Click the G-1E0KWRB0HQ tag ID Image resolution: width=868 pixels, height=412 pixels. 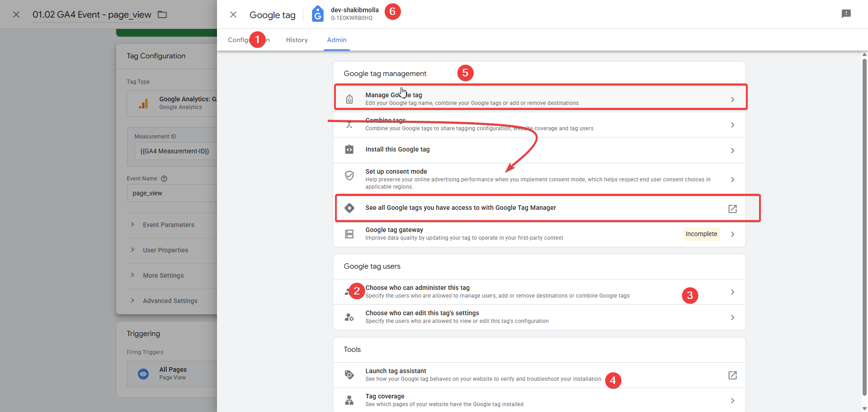351,18
